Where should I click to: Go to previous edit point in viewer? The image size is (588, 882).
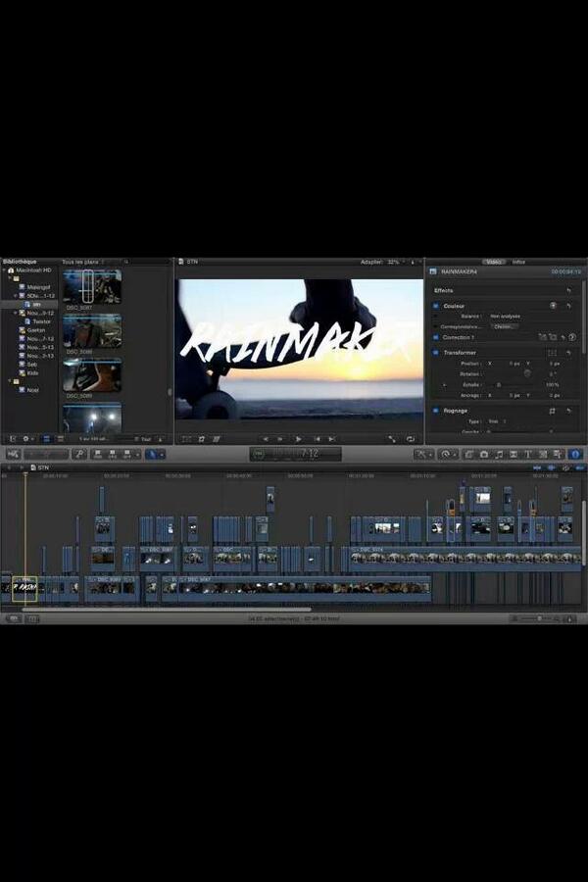tap(318, 439)
